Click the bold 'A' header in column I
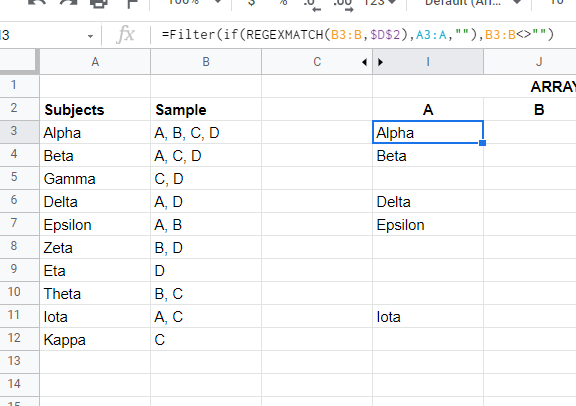576x406 pixels. (x=428, y=109)
